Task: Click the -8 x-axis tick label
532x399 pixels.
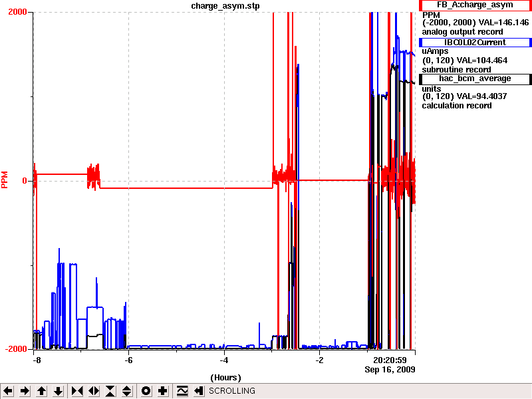Action: [x=37, y=360]
